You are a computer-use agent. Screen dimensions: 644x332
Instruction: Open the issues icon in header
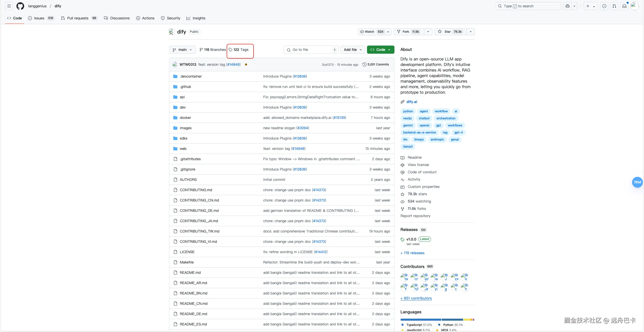click(604, 6)
